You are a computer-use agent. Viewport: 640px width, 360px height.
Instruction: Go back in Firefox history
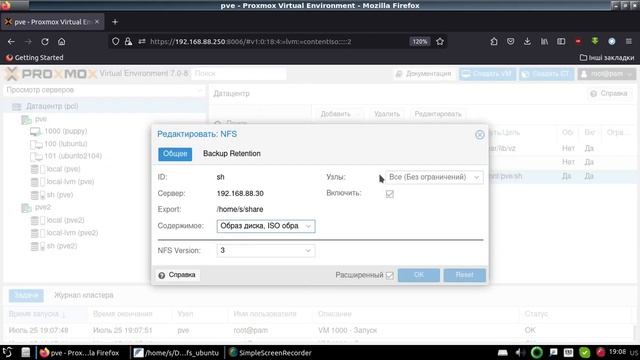pyautogui.click(x=11, y=41)
